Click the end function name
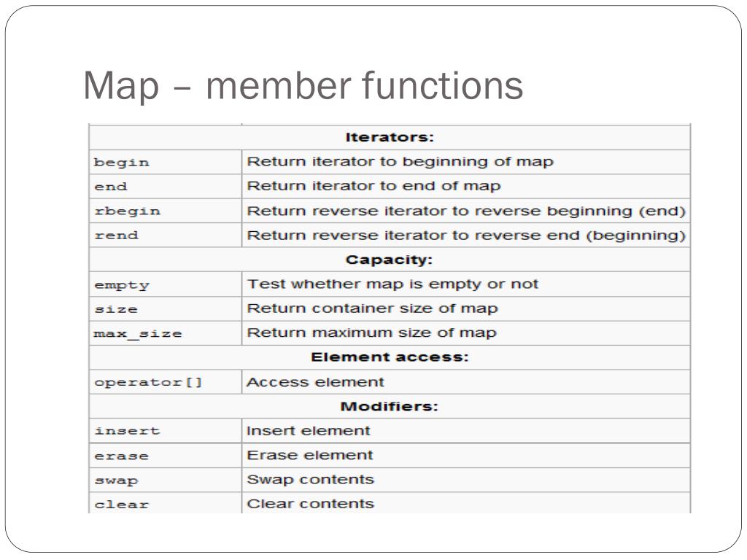 [111, 187]
